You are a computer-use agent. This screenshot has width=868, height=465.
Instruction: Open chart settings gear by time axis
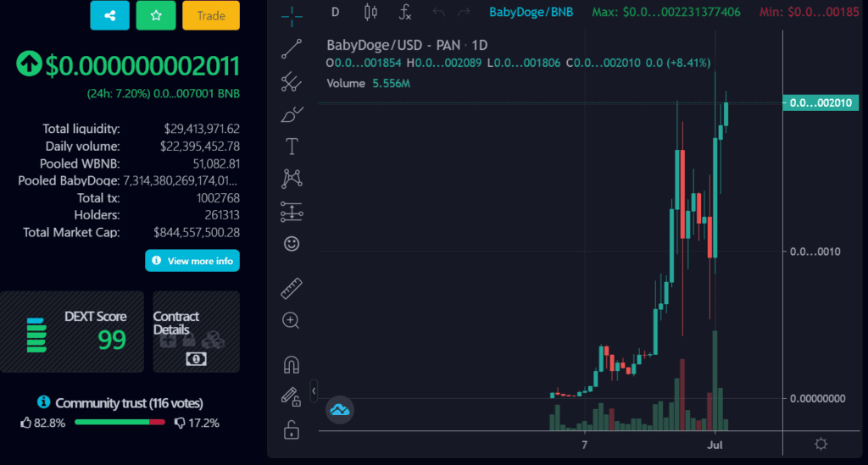[x=821, y=444]
